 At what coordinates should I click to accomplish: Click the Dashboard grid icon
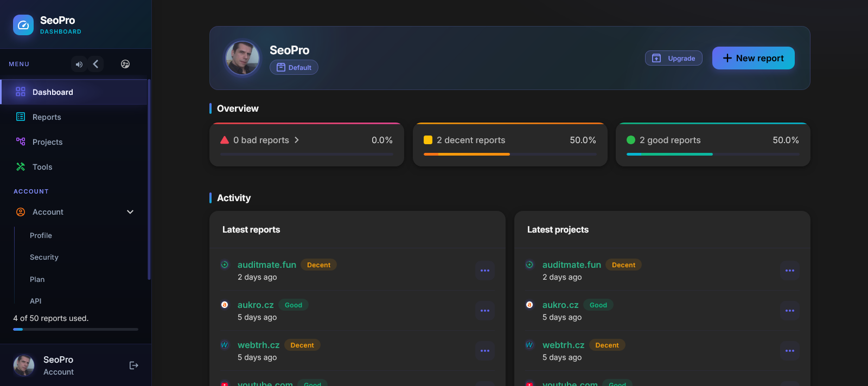[21, 92]
